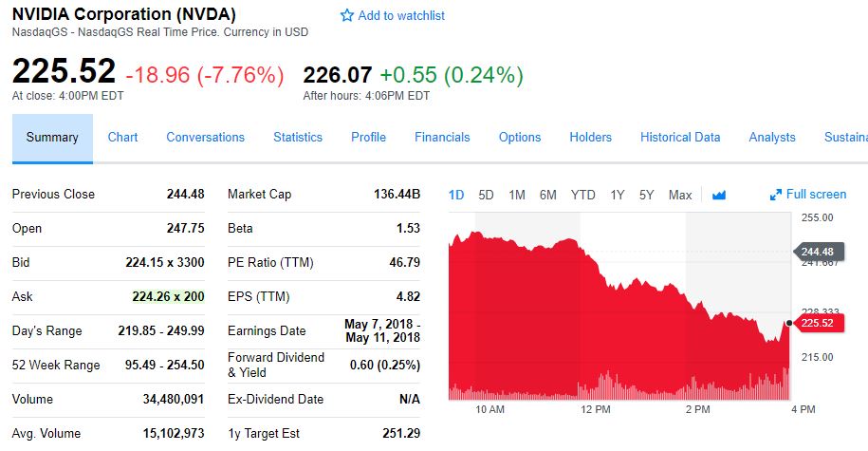Open the Summary tab
This screenshot has width=868, height=451.
(x=52, y=138)
